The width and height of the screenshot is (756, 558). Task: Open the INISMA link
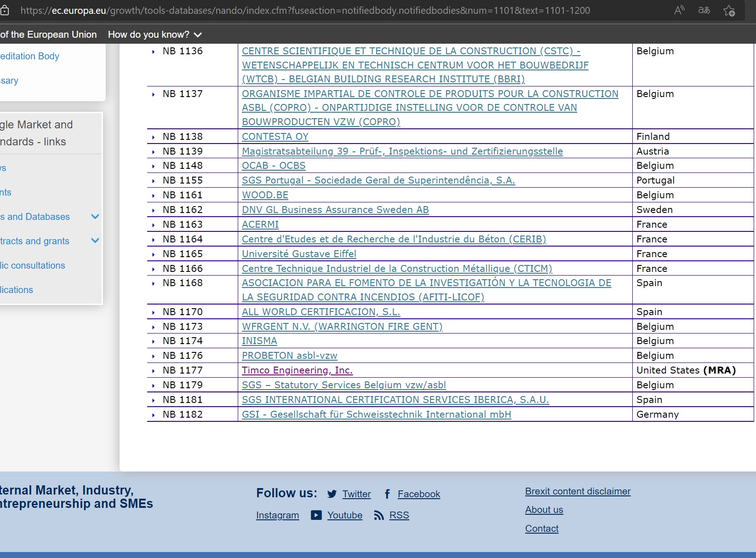259,341
